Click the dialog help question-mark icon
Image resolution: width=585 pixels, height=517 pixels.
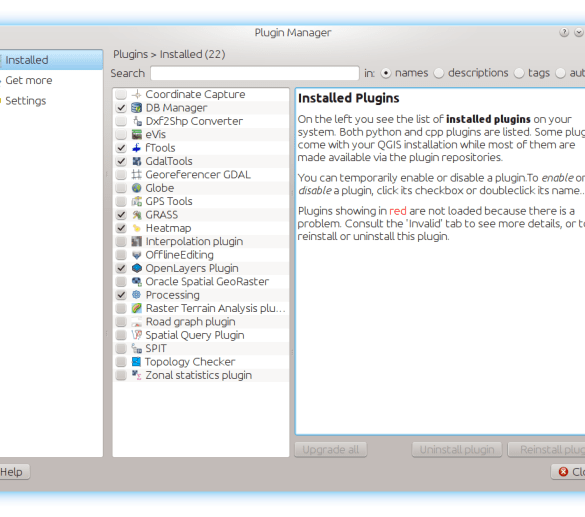pyautogui.click(x=564, y=32)
